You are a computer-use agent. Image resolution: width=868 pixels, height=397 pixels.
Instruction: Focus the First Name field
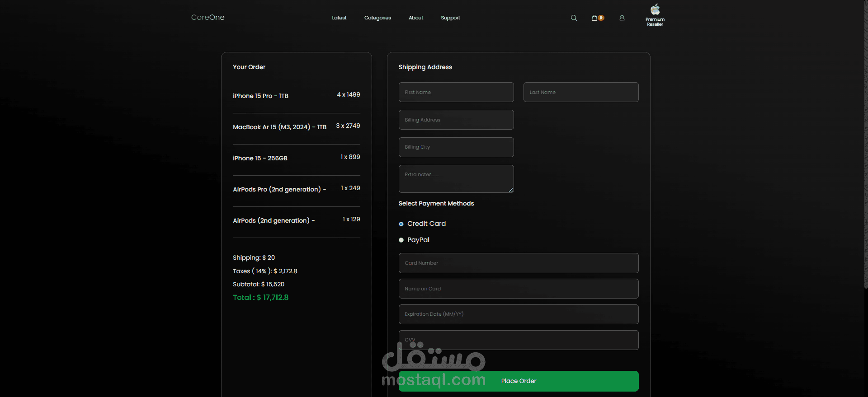456,92
